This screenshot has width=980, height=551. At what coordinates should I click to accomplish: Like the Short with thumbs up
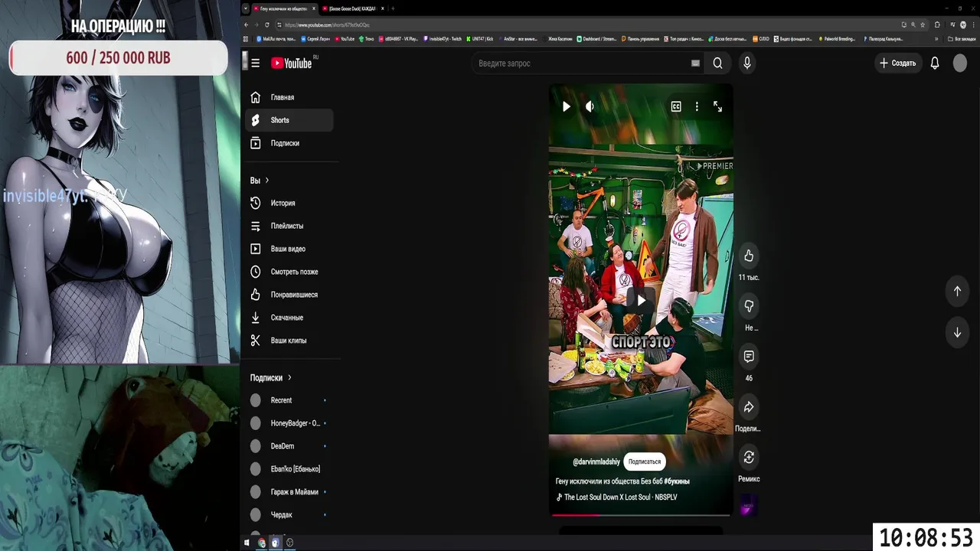[749, 256]
